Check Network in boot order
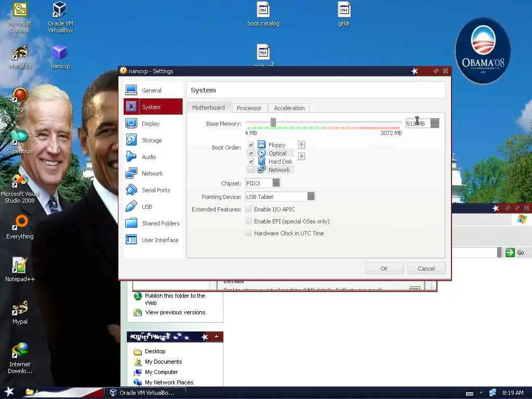Screen dimensions: 532x399 [251, 170]
